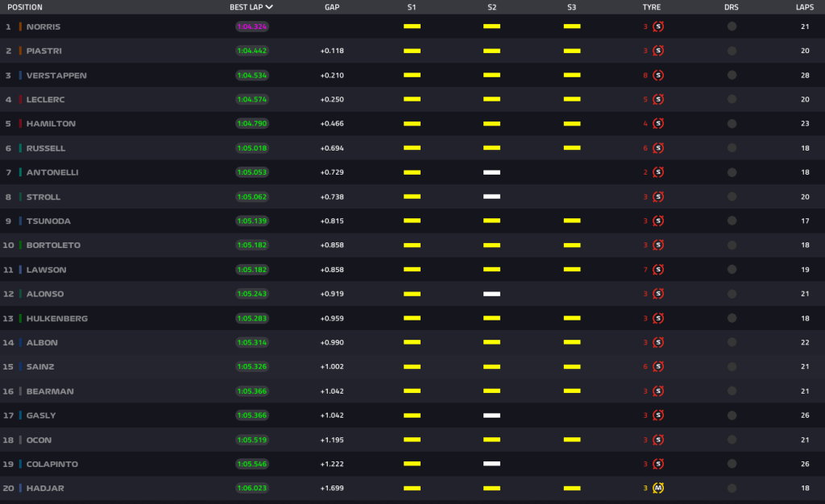Click Gasly's white S2 sector bar
The height and width of the screenshot is (504, 825).
click(x=492, y=415)
